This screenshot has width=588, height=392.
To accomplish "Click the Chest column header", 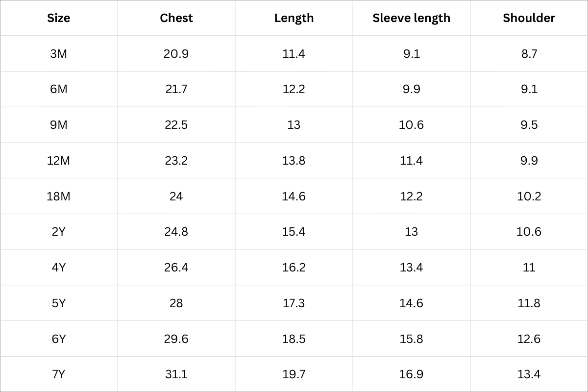I will (x=176, y=18).
